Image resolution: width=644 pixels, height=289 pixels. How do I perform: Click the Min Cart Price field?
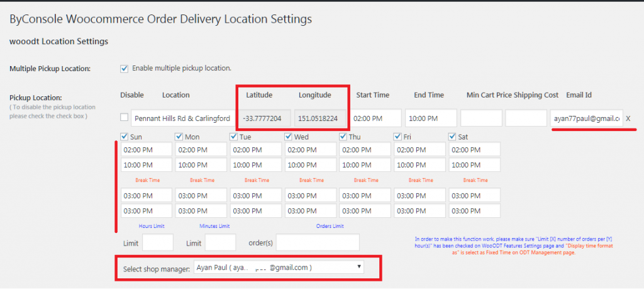[x=481, y=118]
